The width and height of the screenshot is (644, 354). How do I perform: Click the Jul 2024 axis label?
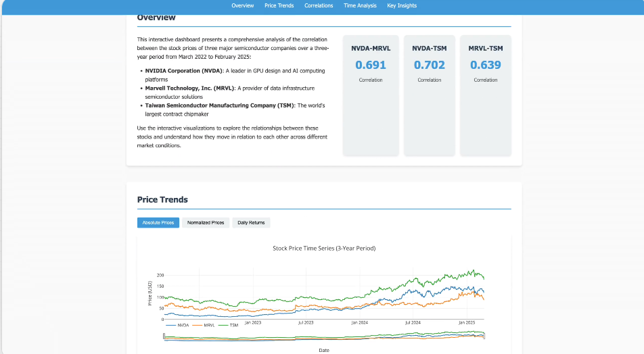pos(413,323)
